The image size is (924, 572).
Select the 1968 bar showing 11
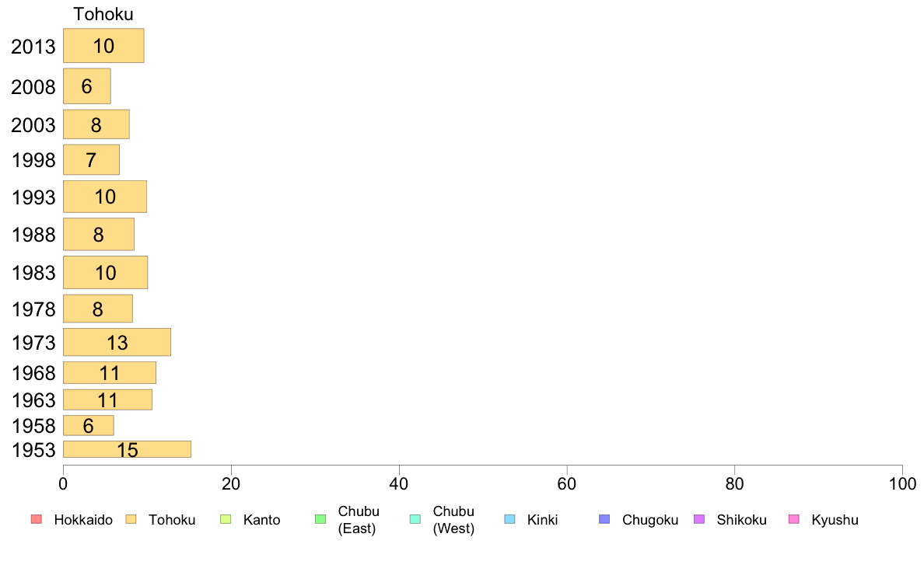click(x=110, y=373)
